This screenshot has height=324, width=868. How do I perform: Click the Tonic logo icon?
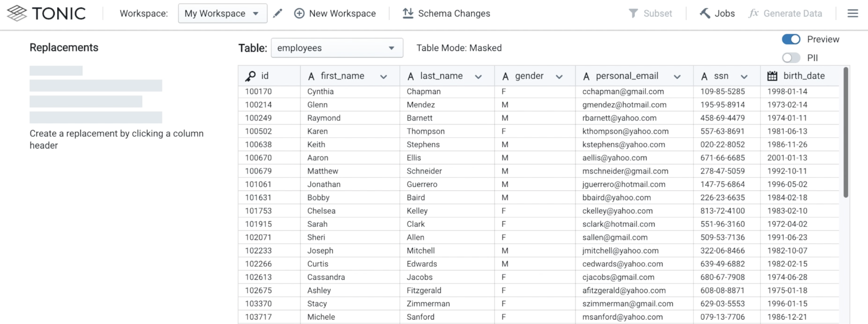click(x=17, y=13)
